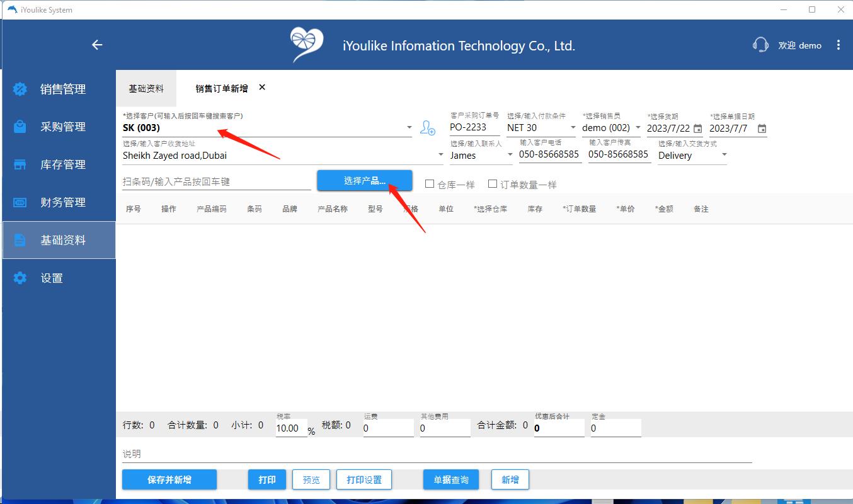Click the 新增 button

coord(510,479)
